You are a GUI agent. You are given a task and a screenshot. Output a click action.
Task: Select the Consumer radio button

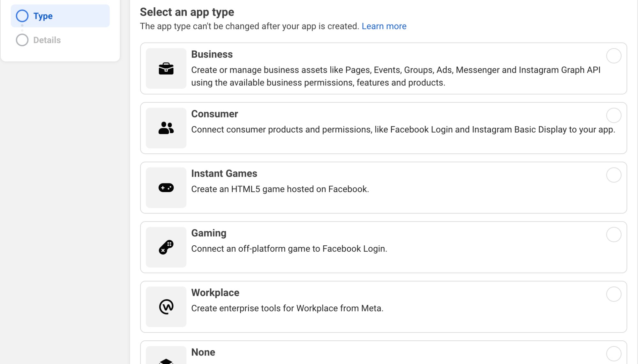[613, 115]
